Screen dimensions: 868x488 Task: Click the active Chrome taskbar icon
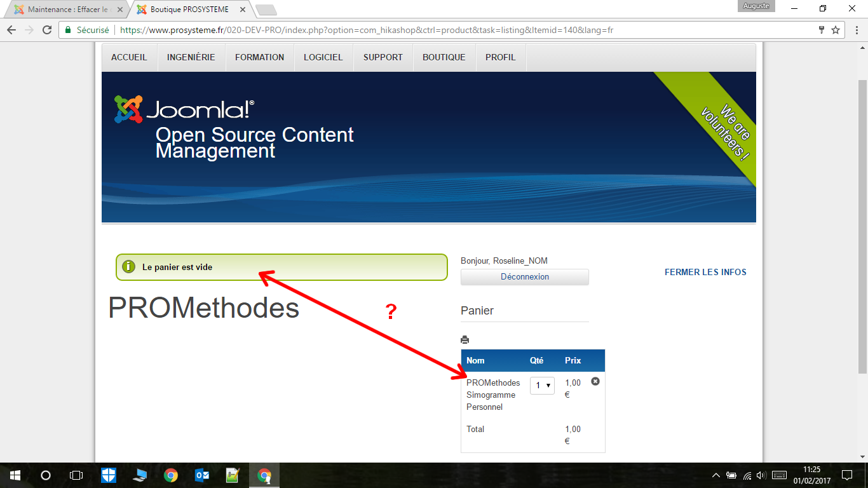pyautogui.click(x=264, y=475)
